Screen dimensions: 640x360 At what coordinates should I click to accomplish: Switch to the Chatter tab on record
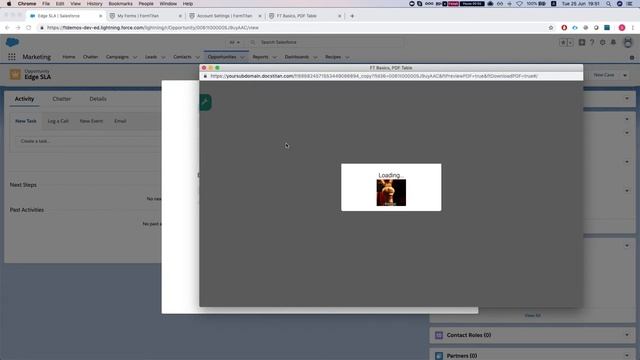pos(62,99)
